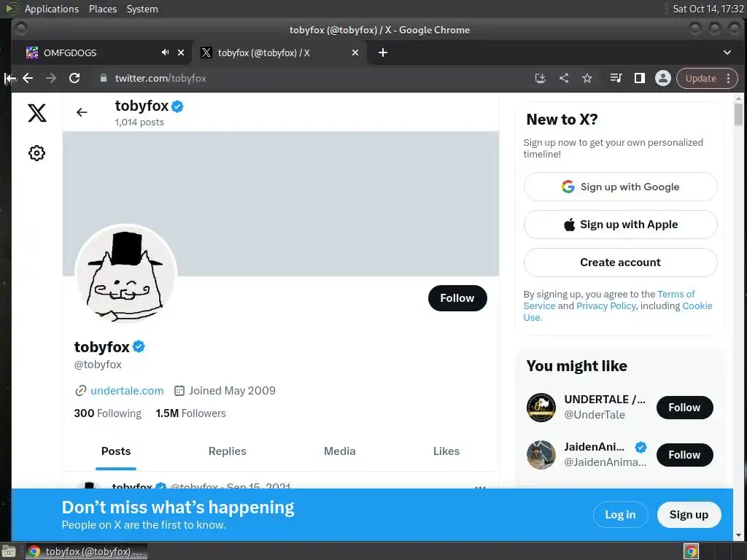Screen dimensions: 747x560
Task: Select the Posts tab
Action: [x=116, y=451]
